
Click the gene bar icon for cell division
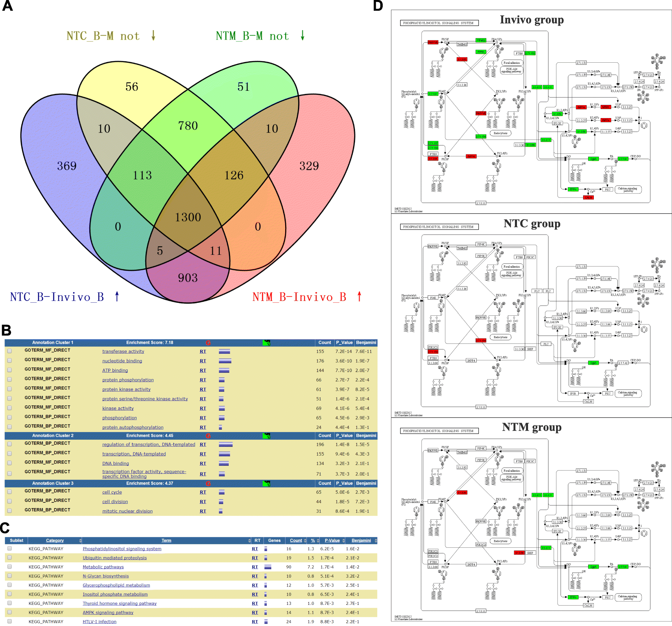221,502
